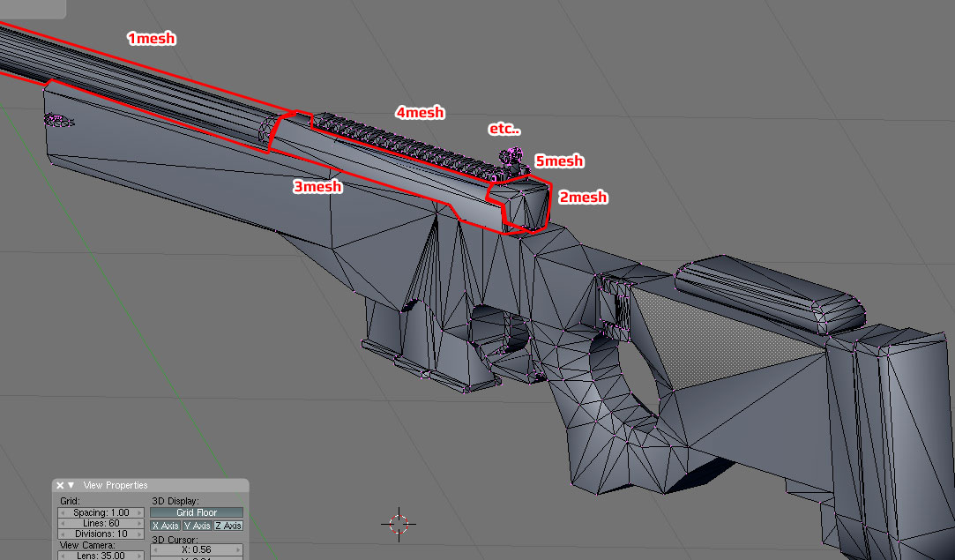This screenshot has height=560, width=955.
Task: Toggle Y Axis display
Action: [x=196, y=526]
